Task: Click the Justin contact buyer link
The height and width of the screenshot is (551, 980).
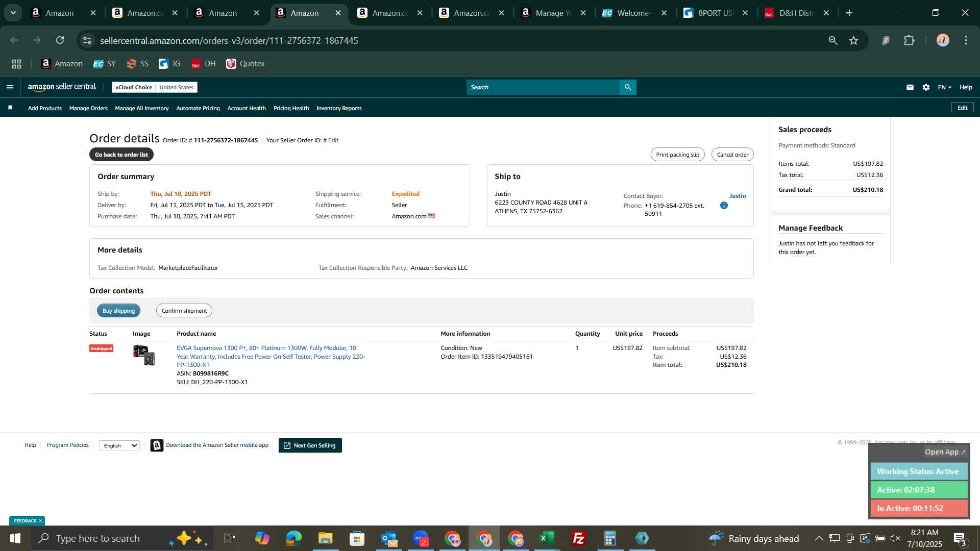Action: pyautogui.click(x=737, y=196)
